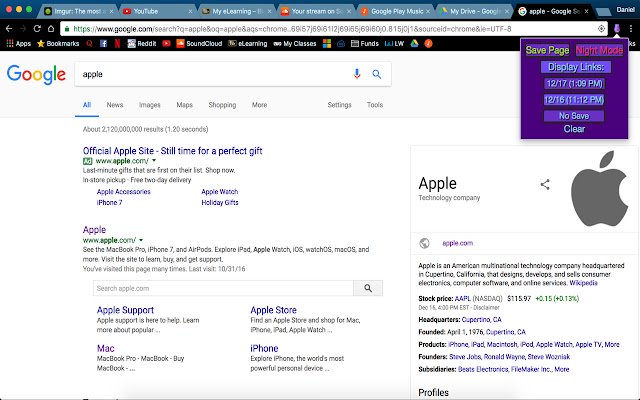This screenshot has height=400, width=640.
Task: Open the Official Apple Site ad link
Action: [172, 151]
